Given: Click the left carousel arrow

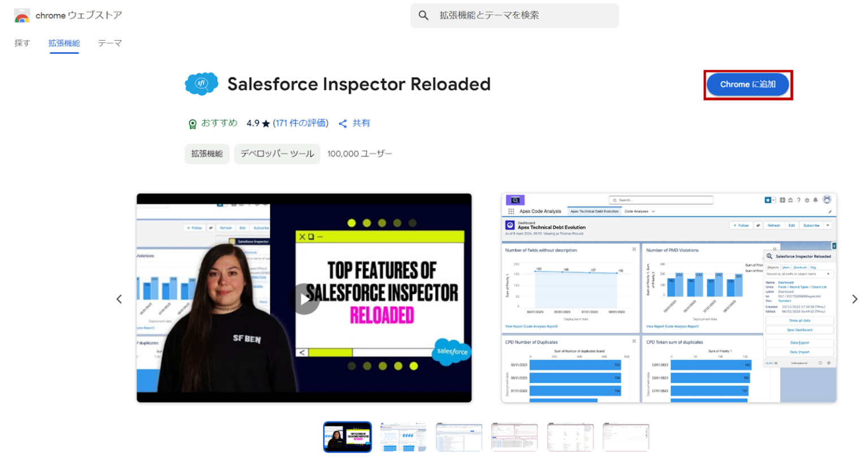Looking at the screenshot, I should [x=119, y=298].
